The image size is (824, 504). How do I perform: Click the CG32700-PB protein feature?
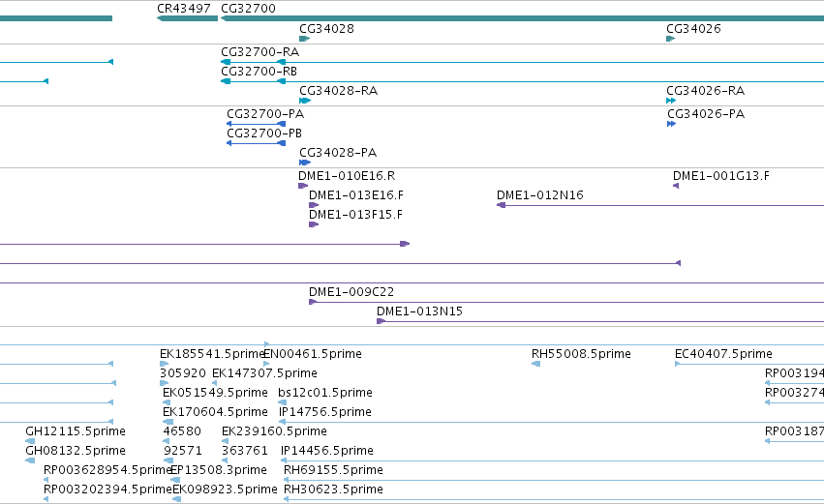coord(256,143)
